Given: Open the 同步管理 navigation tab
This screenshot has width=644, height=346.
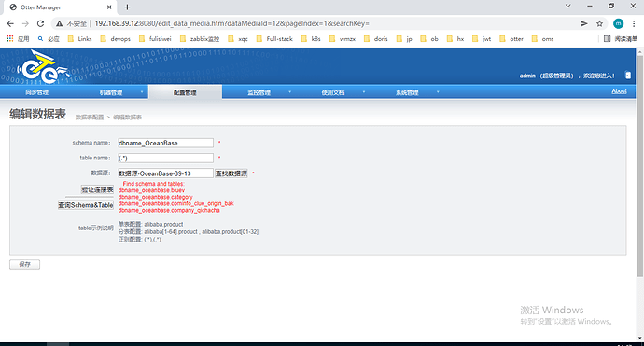Looking at the screenshot, I should pos(37,92).
